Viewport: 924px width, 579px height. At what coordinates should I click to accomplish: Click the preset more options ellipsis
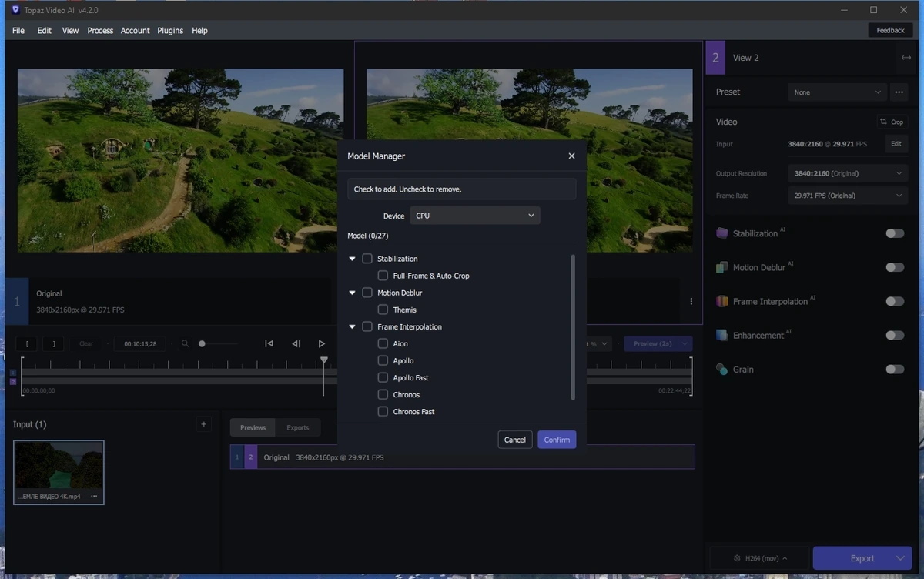pos(899,92)
